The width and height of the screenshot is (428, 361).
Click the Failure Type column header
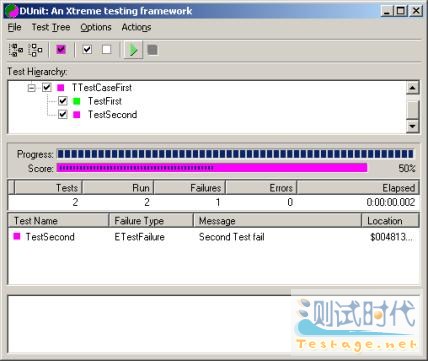point(151,221)
